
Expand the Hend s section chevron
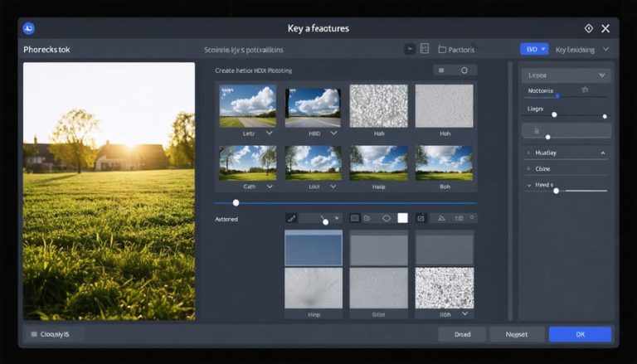point(529,185)
